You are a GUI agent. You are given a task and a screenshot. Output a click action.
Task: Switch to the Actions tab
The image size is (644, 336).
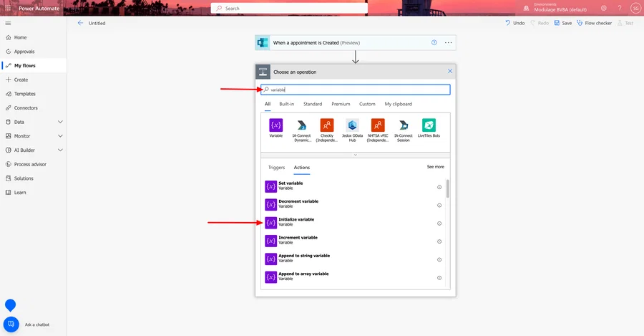pyautogui.click(x=301, y=168)
